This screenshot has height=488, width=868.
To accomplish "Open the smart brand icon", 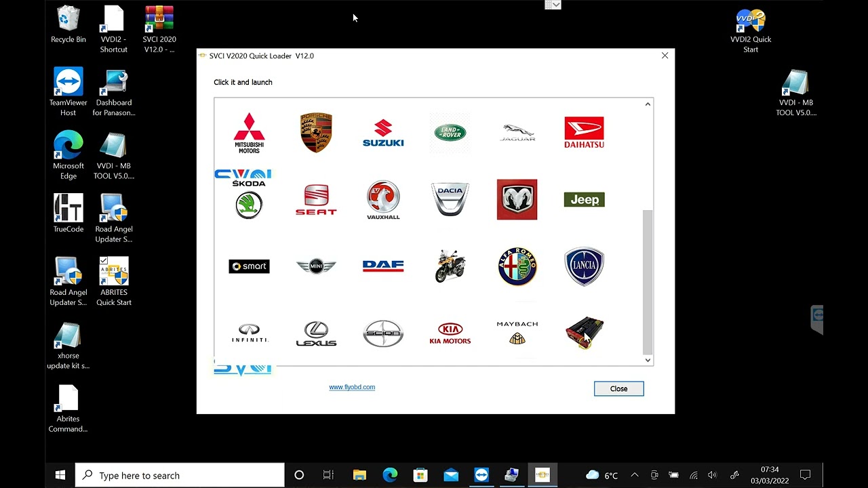I will [x=249, y=266].
